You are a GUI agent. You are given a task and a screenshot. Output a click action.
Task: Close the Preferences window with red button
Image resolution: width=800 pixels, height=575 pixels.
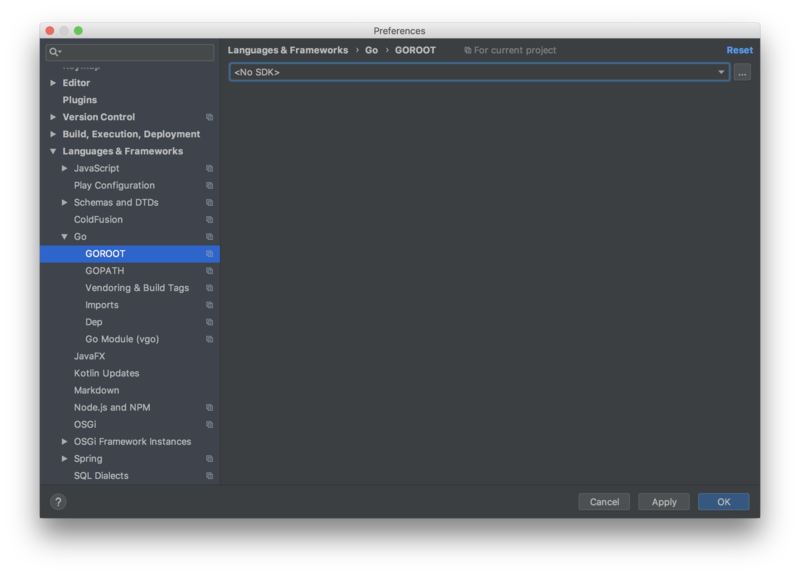point(50,31)
